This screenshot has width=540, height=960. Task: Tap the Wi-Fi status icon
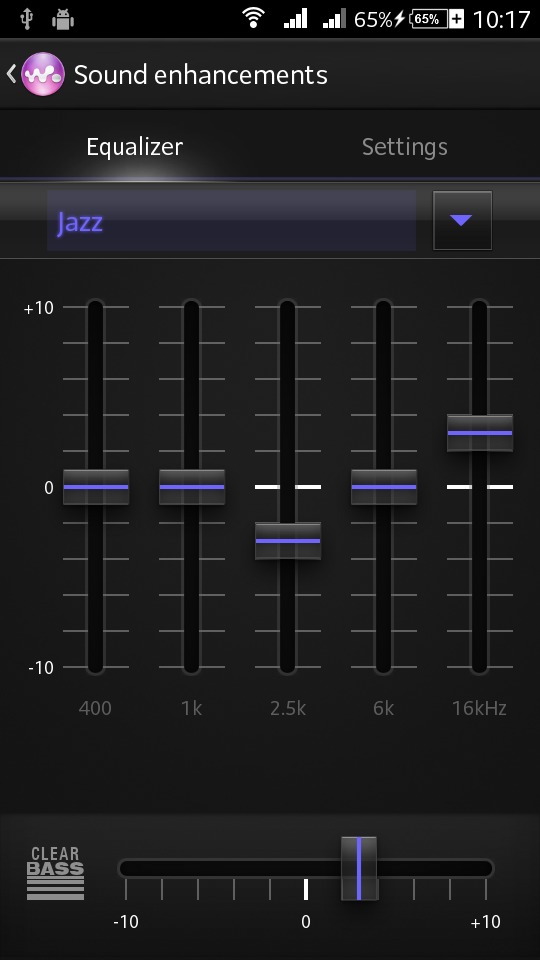pos(253,18)
